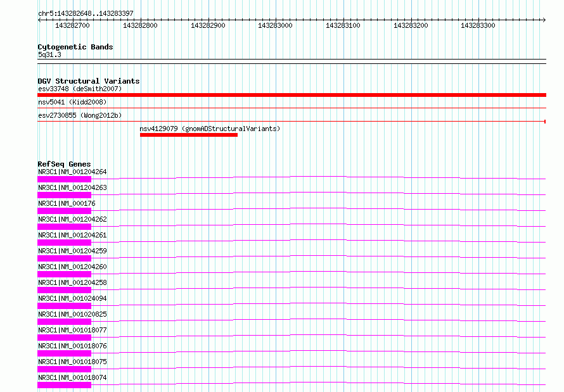Screen dimensions: 564x392
Task: Open variant nsv5041 (Kidd2008) label
Action: [x=72, y=102]
